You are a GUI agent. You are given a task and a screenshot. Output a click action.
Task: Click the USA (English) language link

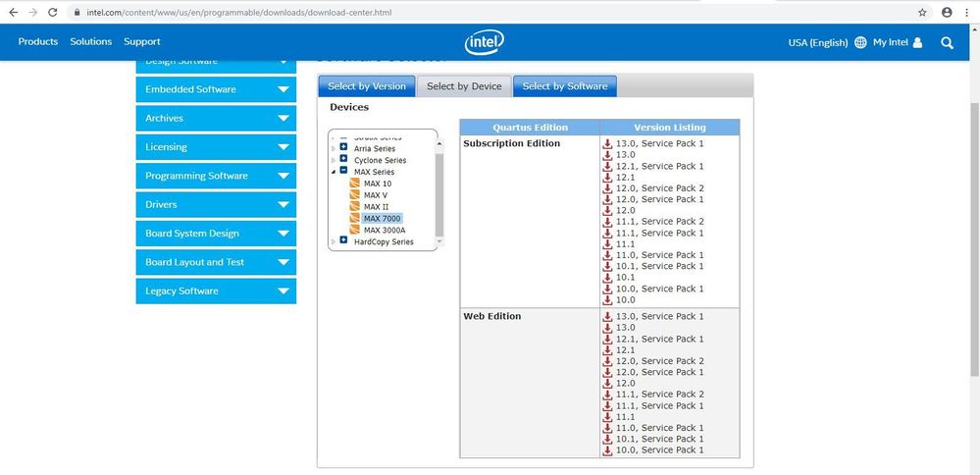[818, 42]
